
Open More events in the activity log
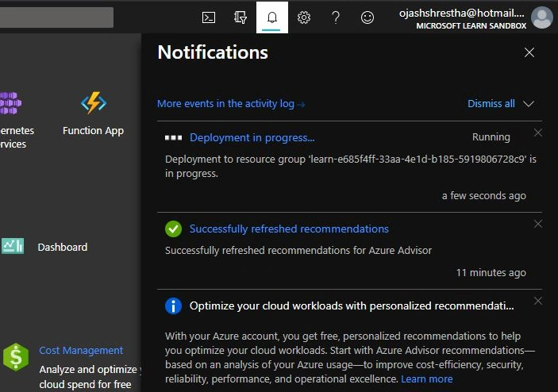pos(231,104)
